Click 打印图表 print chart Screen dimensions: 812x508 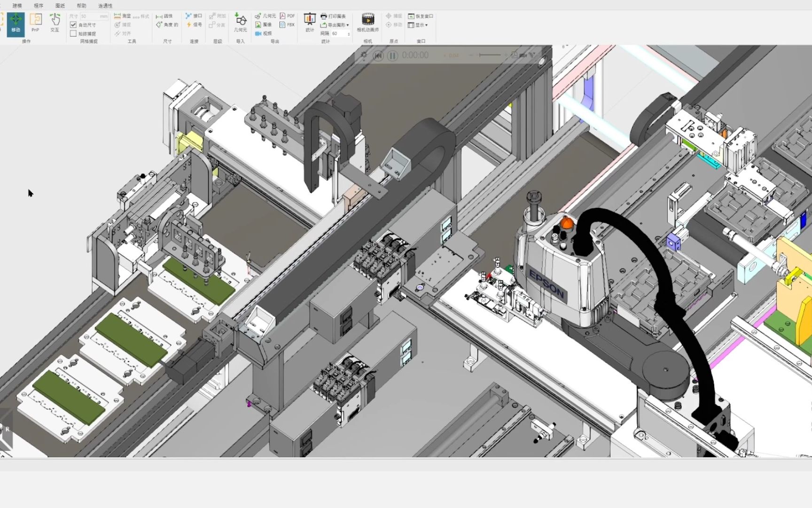coord(333,16)
